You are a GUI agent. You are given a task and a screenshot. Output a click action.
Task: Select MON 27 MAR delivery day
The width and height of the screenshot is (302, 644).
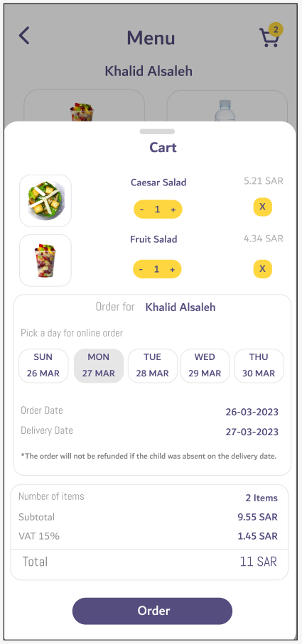99,366
